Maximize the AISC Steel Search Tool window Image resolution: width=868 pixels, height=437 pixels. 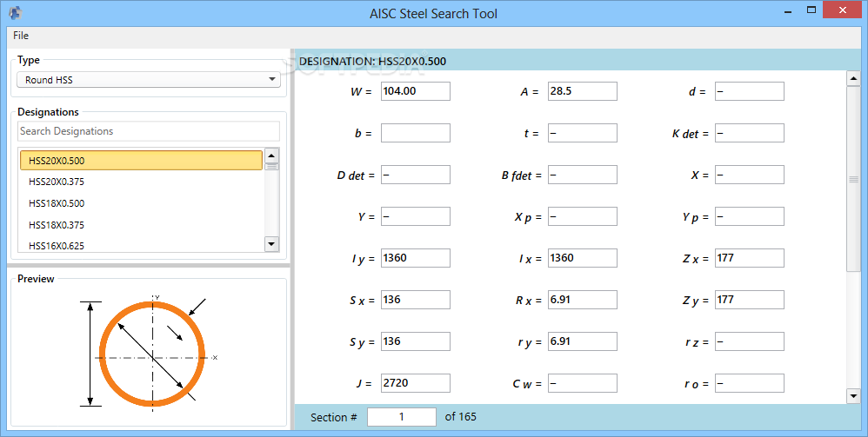[811, 10]
